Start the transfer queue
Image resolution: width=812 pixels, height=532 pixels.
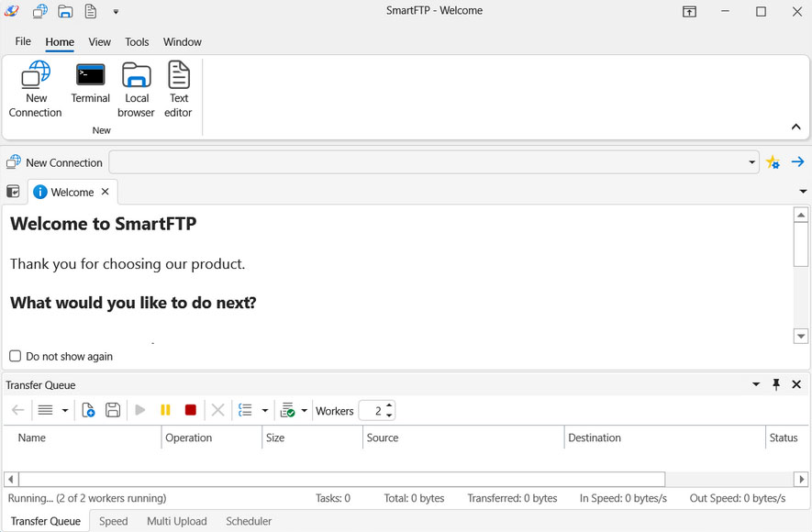click(139, 410)
